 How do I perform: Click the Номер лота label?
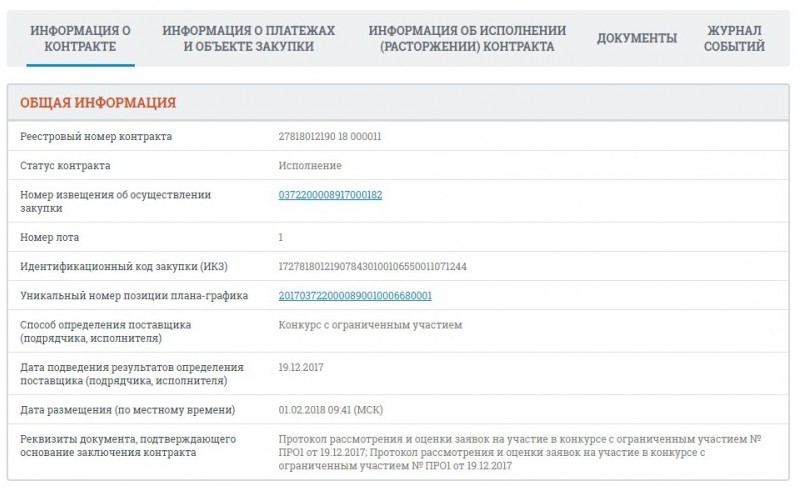(x=49, y=237)
